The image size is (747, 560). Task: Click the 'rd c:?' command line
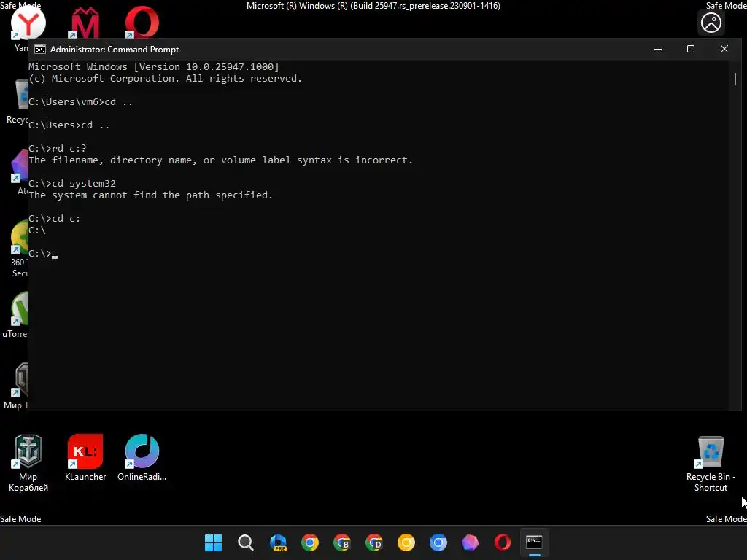(58, 149)
